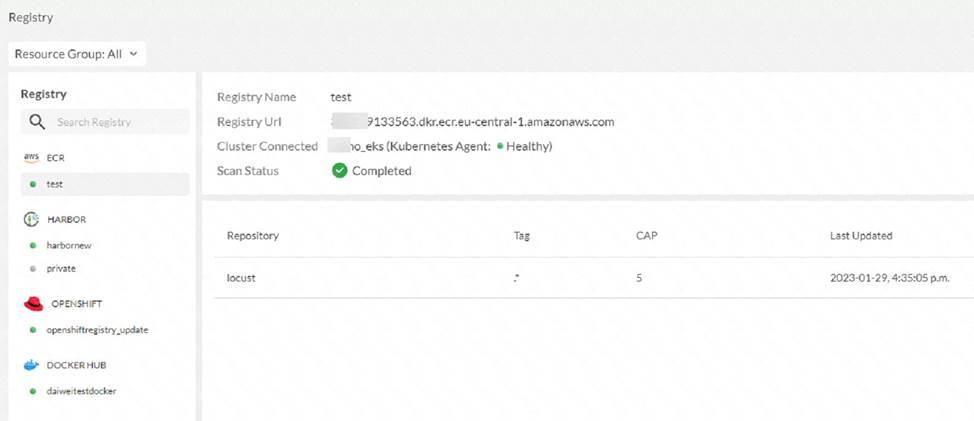Click the search magnifier icon
974x421 pixels.
(37, 122)
